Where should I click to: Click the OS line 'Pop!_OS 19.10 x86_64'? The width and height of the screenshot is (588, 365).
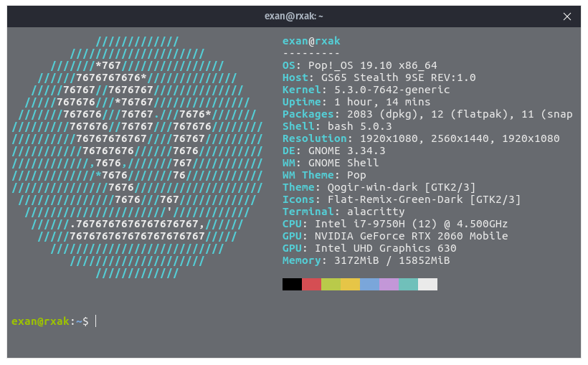pos(373,66)
